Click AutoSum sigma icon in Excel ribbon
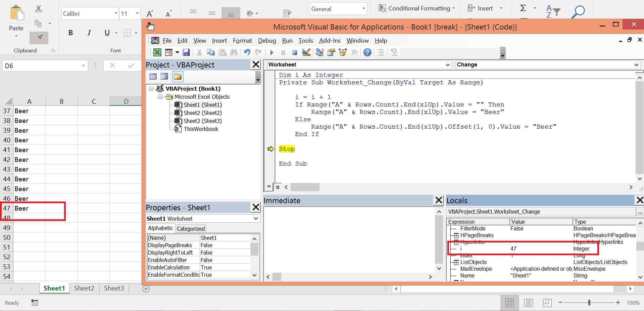The width and height of the screenshot is (644, 311). [523, 8]
